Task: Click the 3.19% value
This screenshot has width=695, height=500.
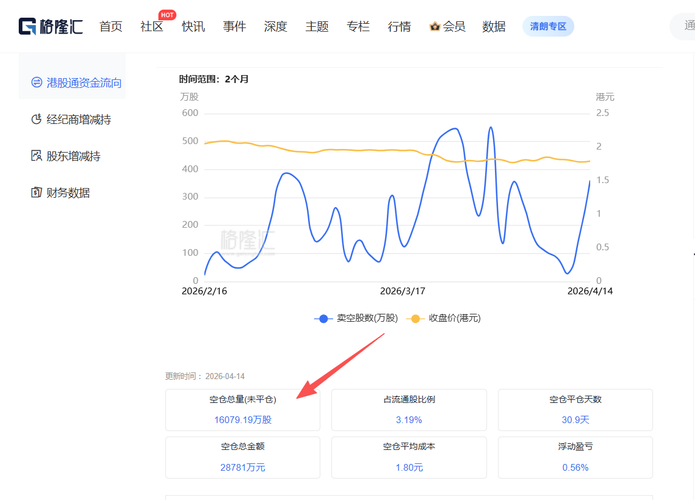Action: point(409,420)
